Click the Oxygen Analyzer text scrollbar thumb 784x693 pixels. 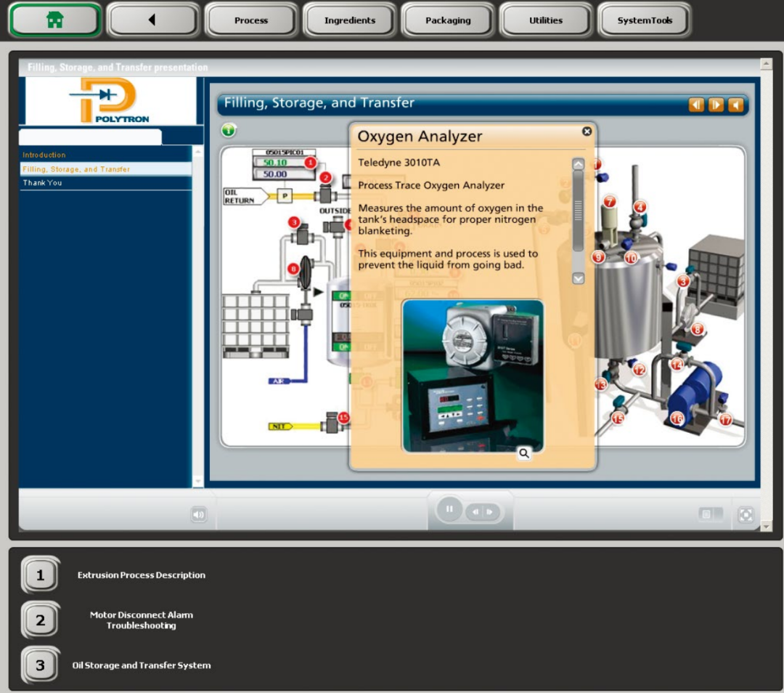pos(578,211)
